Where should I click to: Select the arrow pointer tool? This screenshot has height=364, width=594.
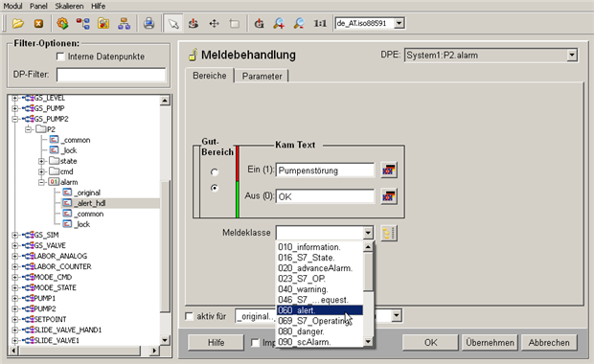click(x=173, y=24)
